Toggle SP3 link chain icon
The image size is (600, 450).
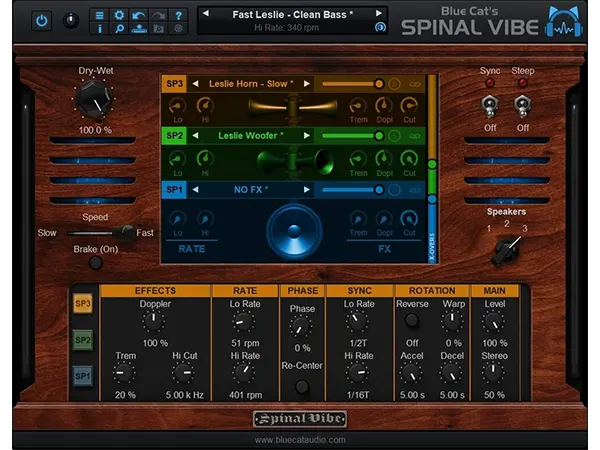pyautogui.click(x=415, y=84)
